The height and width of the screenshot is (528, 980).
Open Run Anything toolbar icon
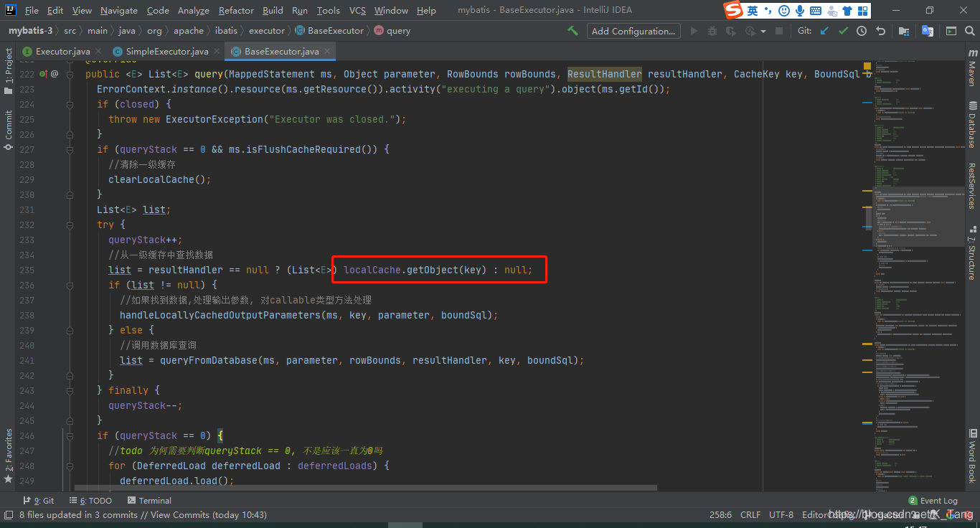tap(951, 31)
